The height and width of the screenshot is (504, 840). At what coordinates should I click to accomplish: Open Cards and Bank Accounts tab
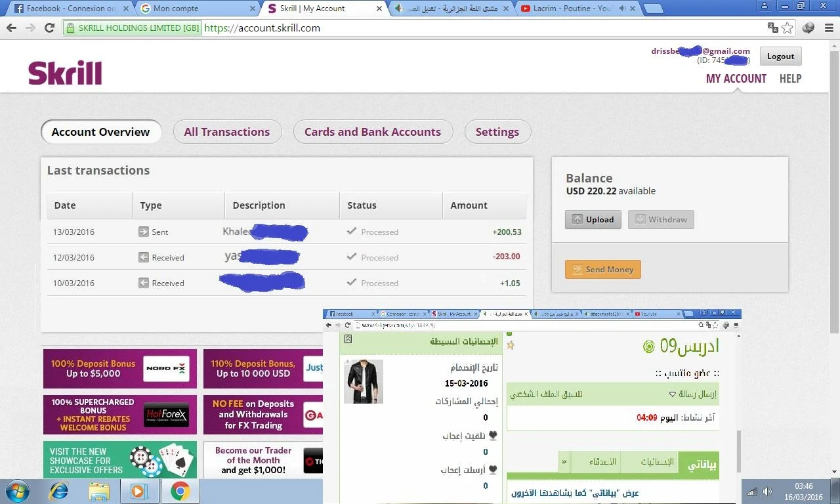click(x=372, y=132)
